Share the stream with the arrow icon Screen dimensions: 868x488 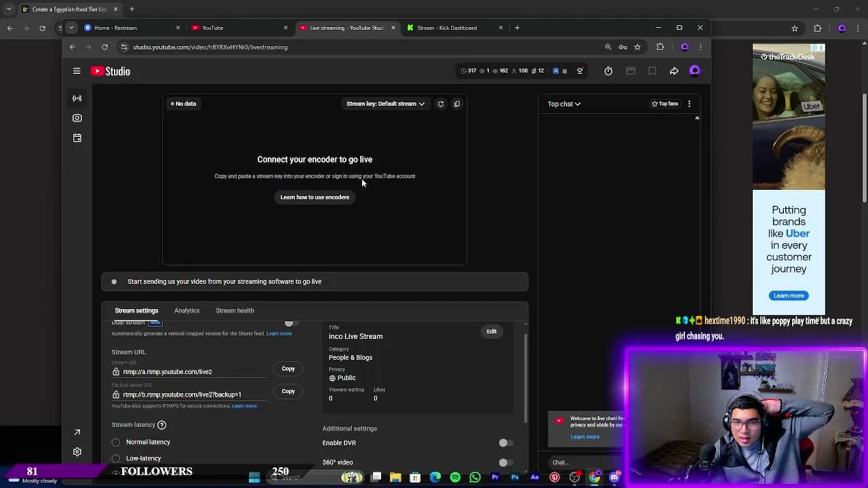click(674, 71)
